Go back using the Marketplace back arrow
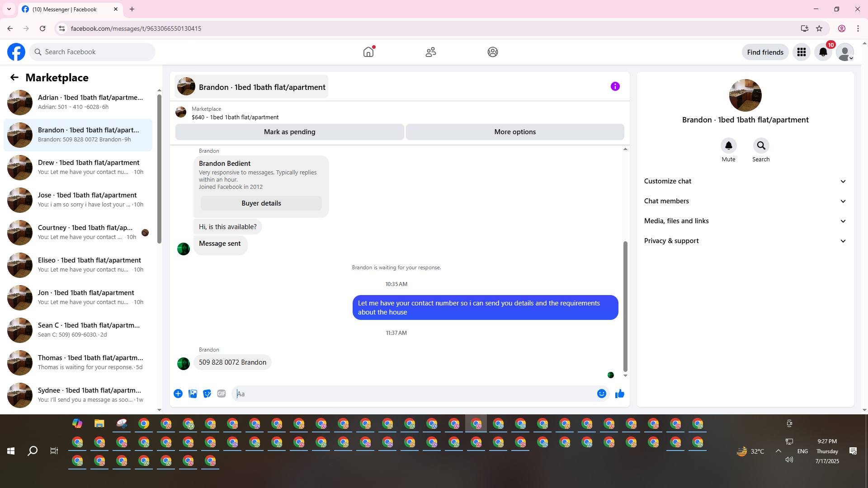The width and height of the screenshot is (868, 488). click(x=14, y=77)
